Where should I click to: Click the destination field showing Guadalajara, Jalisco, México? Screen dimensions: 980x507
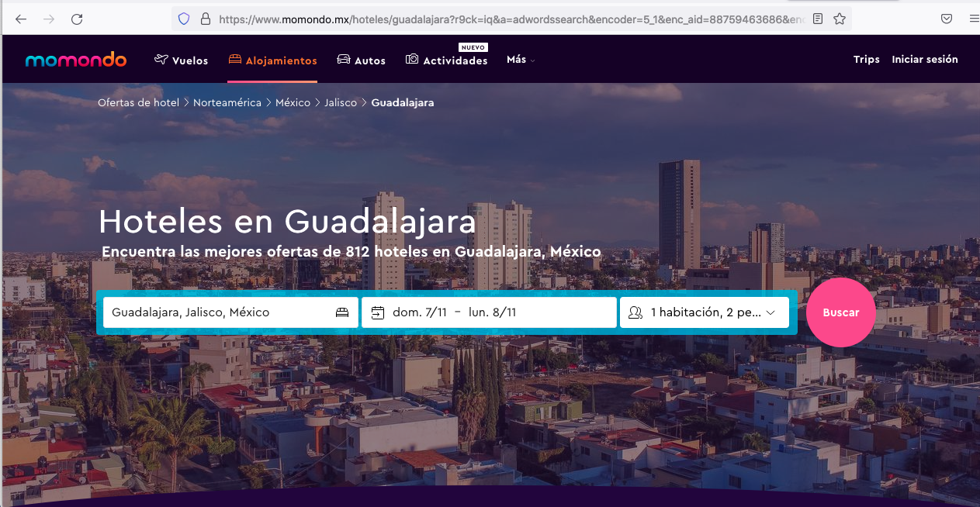click(x=230, y=312)
